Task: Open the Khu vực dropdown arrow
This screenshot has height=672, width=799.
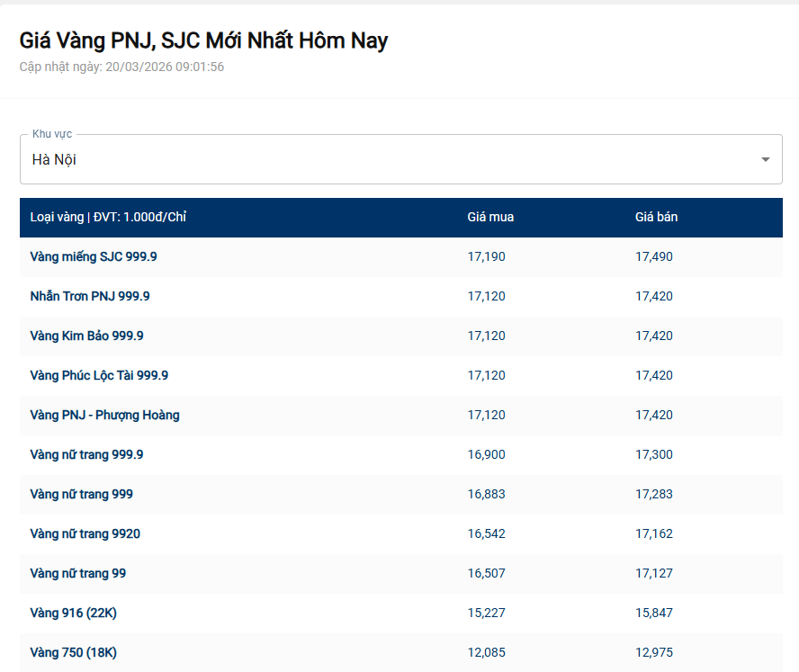Action: click(765, 159)
